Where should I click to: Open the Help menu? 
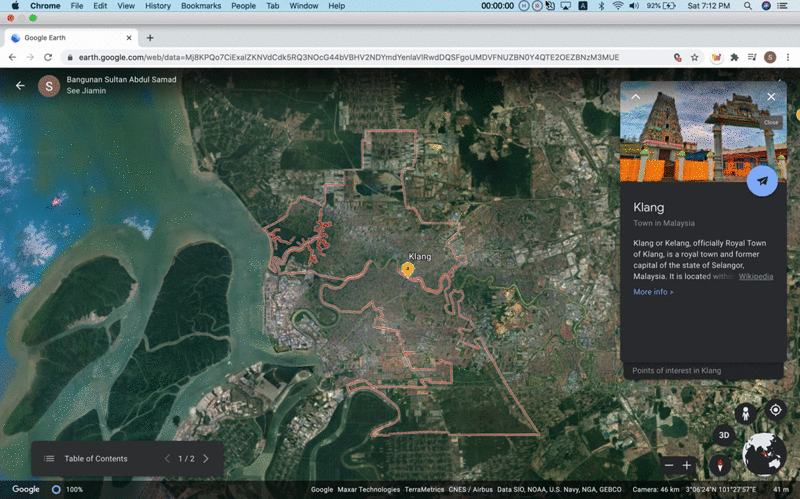[336, 6]
